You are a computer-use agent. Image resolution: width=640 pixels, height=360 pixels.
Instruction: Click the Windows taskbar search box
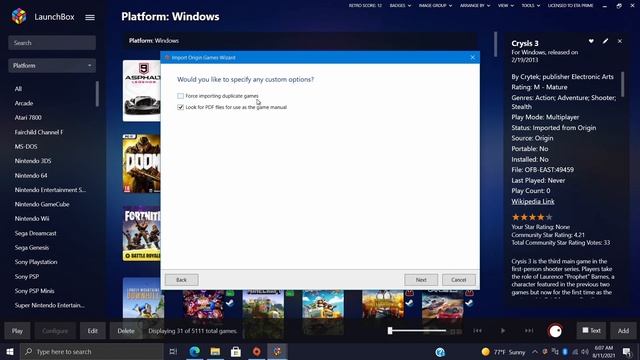(x=91, y=351)
